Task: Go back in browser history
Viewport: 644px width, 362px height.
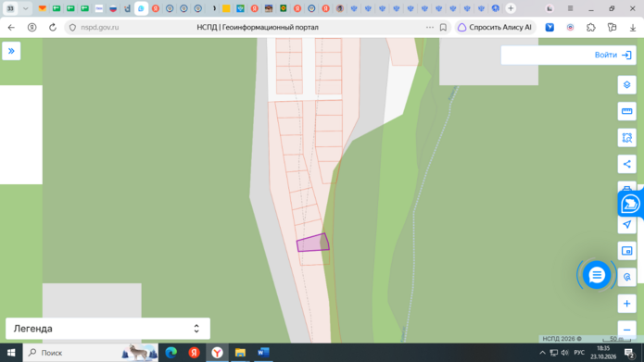Action: [x=11, y=27]
